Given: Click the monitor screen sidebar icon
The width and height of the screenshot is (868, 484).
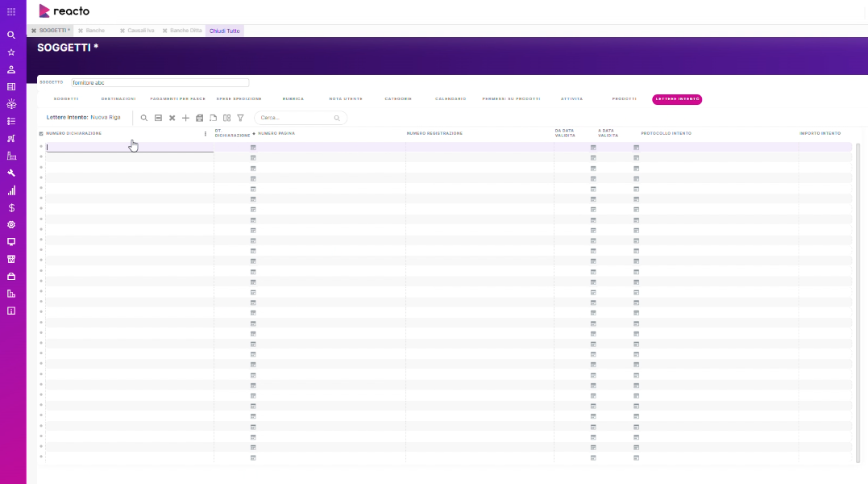Looking at the screenshot, I should point(11,242).
